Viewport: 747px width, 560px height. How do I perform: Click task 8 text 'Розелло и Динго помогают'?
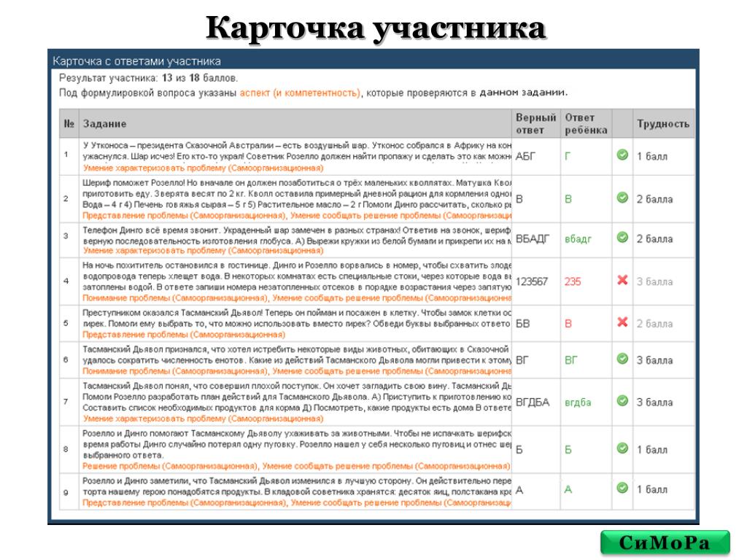tap(297, 444)
